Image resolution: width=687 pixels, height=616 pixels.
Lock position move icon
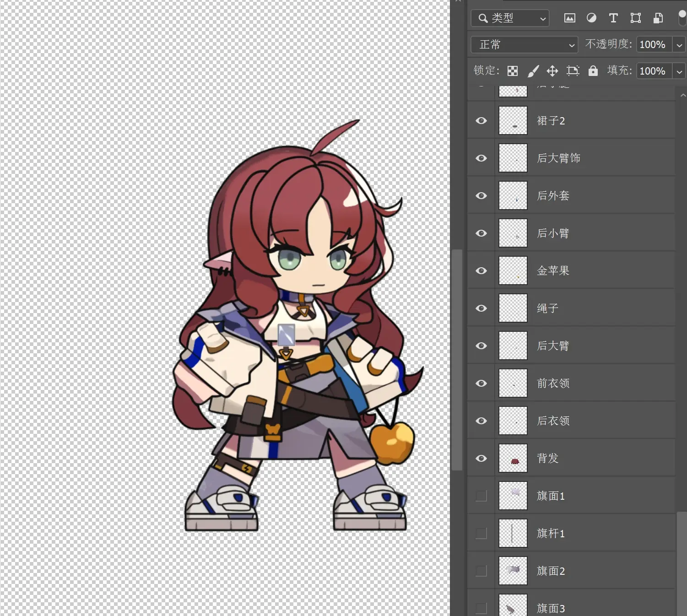tap(552, 71)
